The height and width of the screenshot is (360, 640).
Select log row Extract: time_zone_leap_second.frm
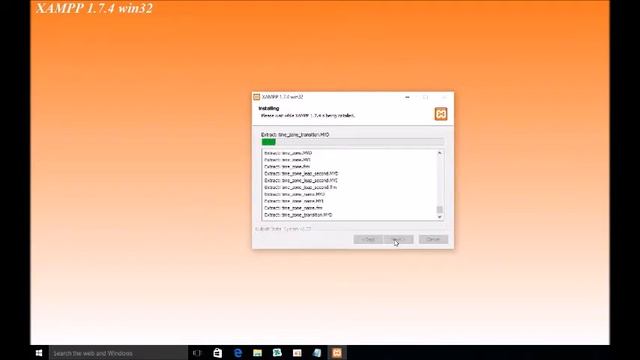pyautogui.click(x=300, y=187)
